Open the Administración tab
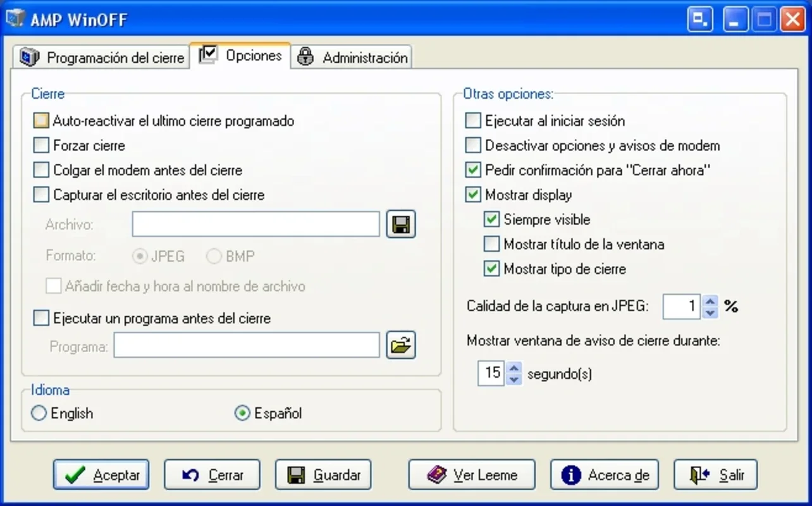812x506 pixels. (352, 57)
